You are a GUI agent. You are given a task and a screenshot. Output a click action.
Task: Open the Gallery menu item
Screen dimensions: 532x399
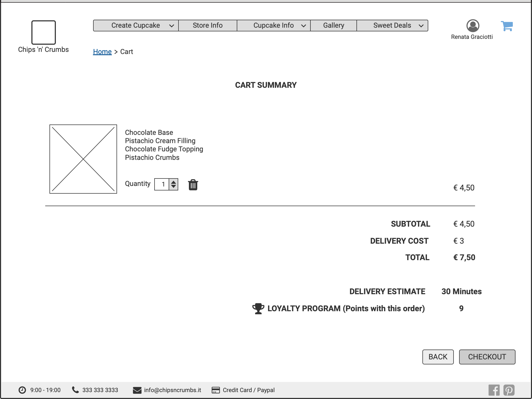[x=334, y=26]
